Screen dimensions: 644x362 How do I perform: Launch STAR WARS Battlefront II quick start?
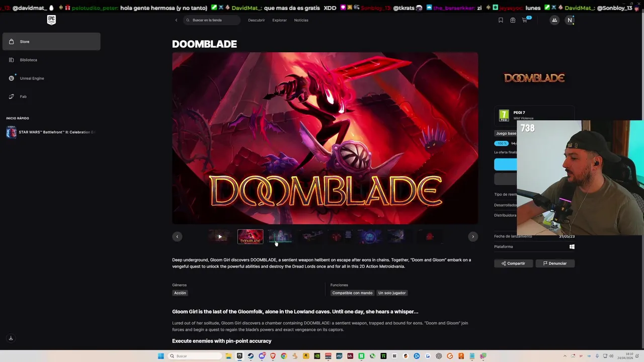(50, 132)
